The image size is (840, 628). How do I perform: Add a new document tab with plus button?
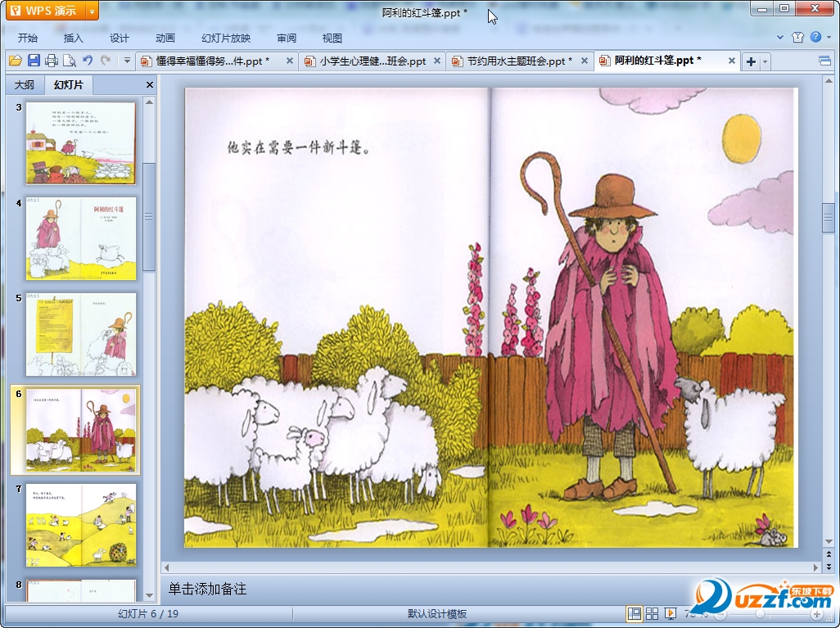pos(751,61)
